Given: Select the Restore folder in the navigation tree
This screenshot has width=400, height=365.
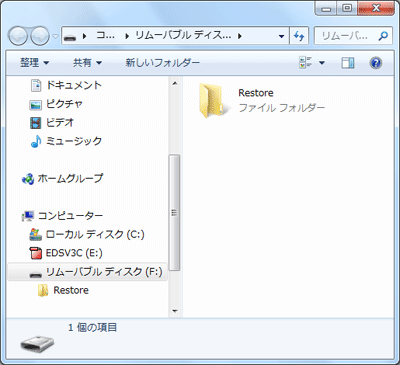Looking at the screenshot, I should [x=71, y=290].
